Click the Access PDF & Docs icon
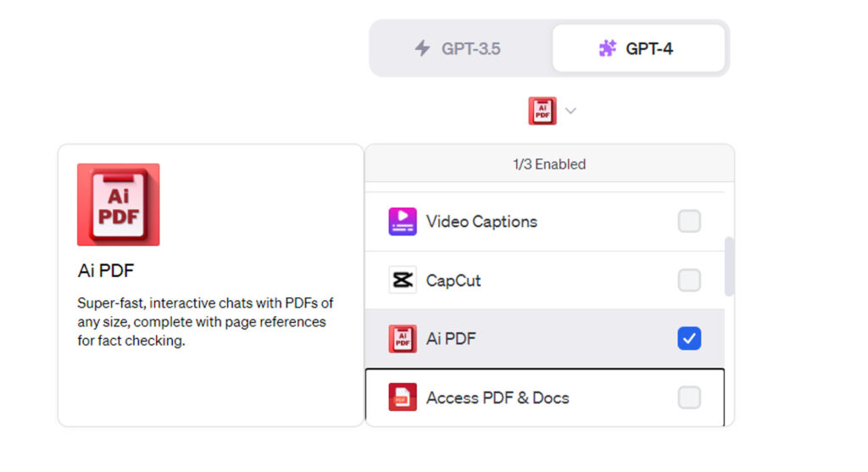This screenshot has width=868, height=472. [403, 397]
